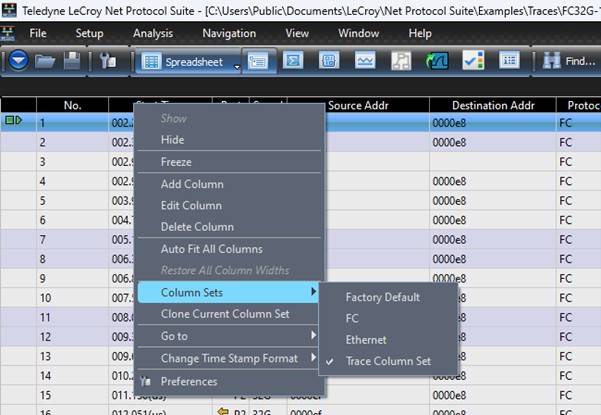The width and height of the screenshot is (601, 415).
Task: Click the Destination Addr column header
Action: (x=493, y=105)
